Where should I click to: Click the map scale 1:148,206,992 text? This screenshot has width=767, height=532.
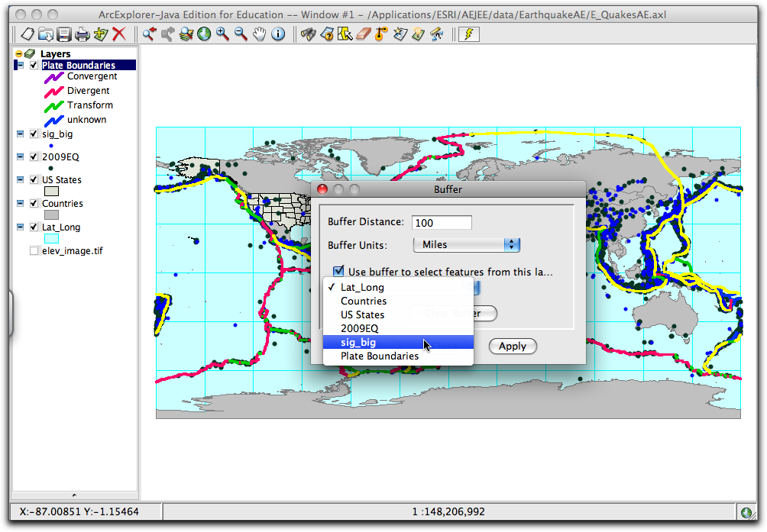point(448,511)
